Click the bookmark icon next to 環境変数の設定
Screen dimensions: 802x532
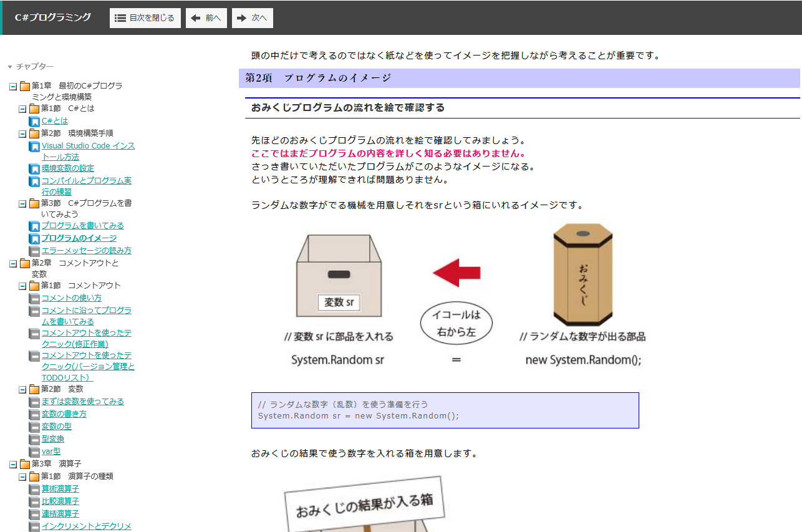pyautogui.click(x=34, y=168)
